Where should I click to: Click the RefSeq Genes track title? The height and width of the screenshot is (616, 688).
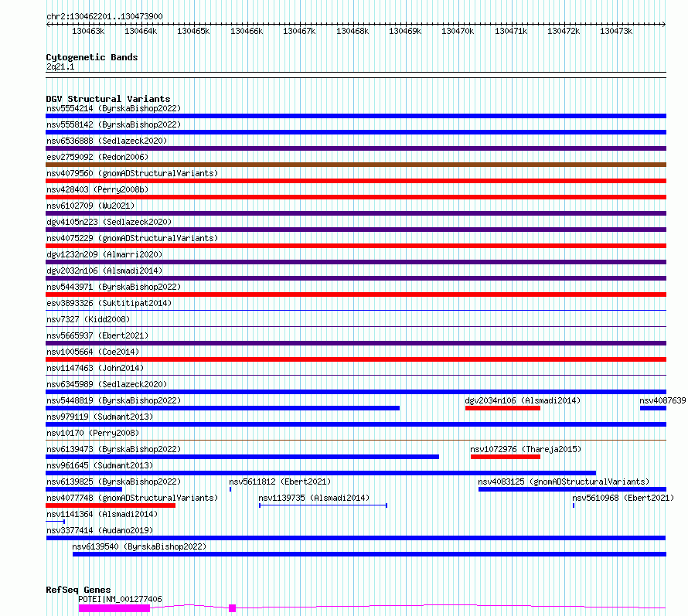[x=78, y=590]
